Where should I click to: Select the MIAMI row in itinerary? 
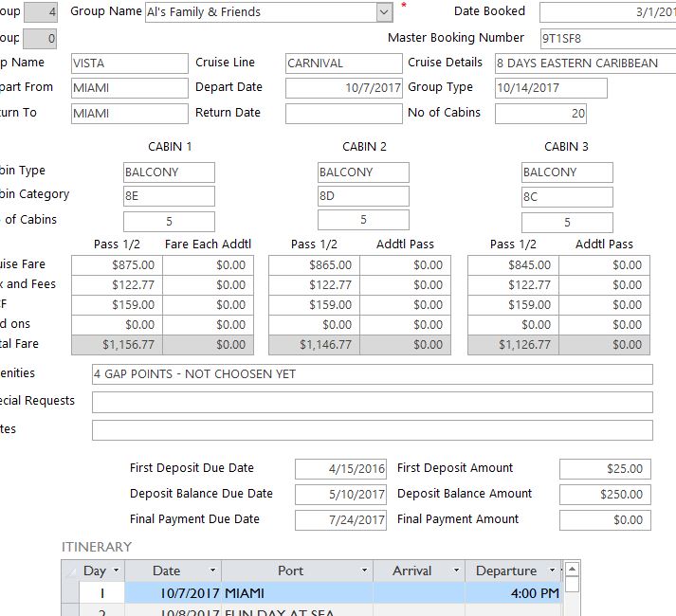click(290, 593)
